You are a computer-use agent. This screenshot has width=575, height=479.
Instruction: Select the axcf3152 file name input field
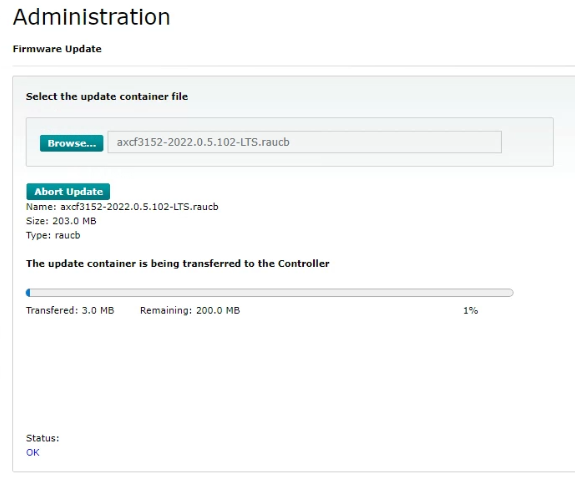[x=304, y=142]
